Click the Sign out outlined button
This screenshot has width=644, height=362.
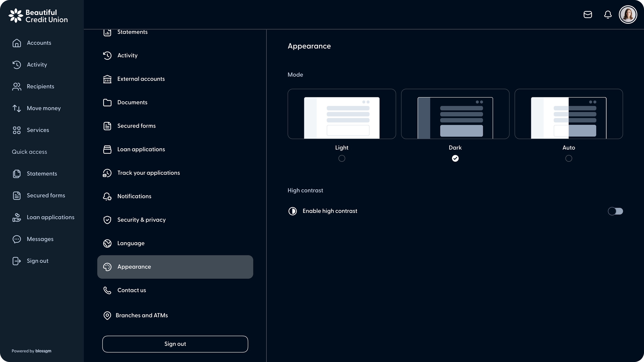175,344
